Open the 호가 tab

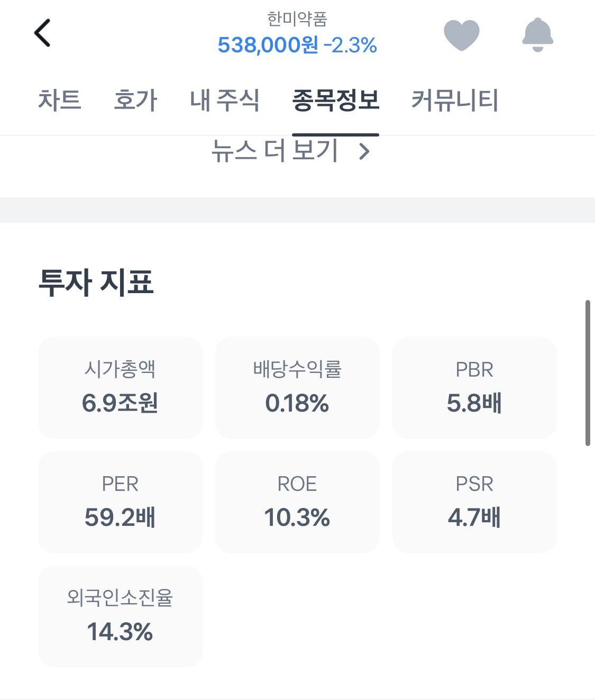tap(135, 100)
